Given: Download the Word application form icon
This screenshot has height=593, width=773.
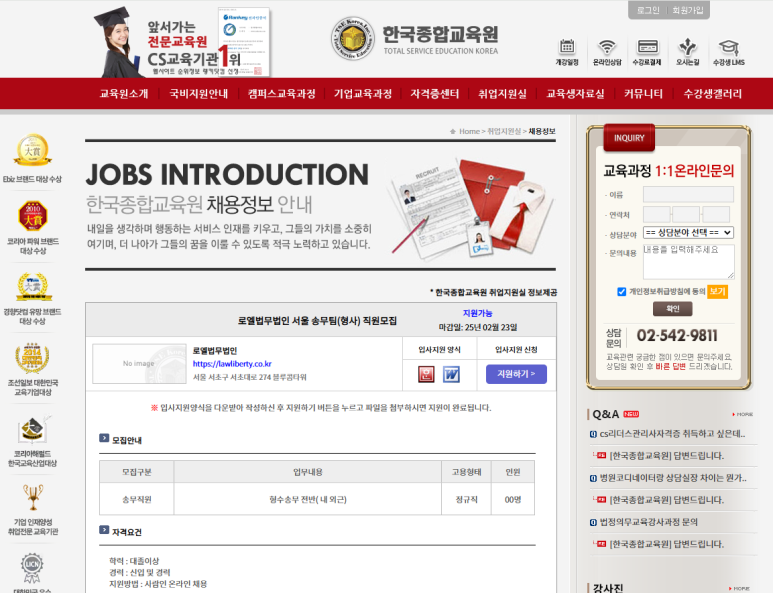Looking at the screenshot, I should pyautogui.click(x=451, y=374).
